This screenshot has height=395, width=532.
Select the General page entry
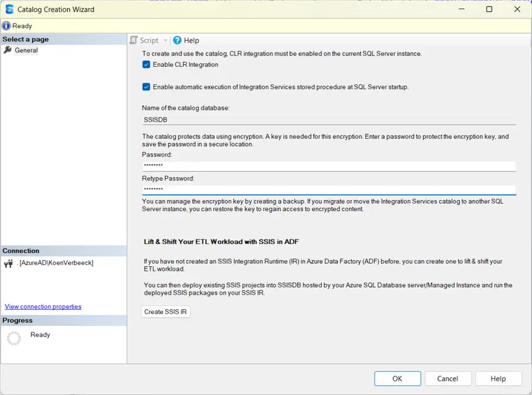[26, 50]
